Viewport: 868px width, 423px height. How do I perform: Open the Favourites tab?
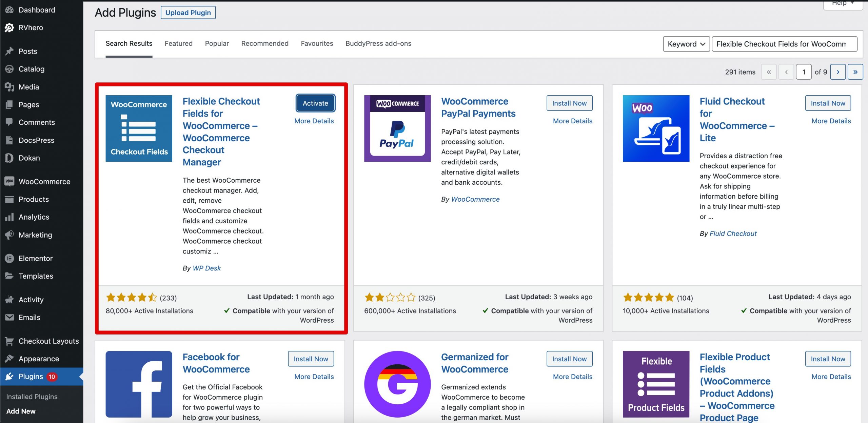[317, 43]
